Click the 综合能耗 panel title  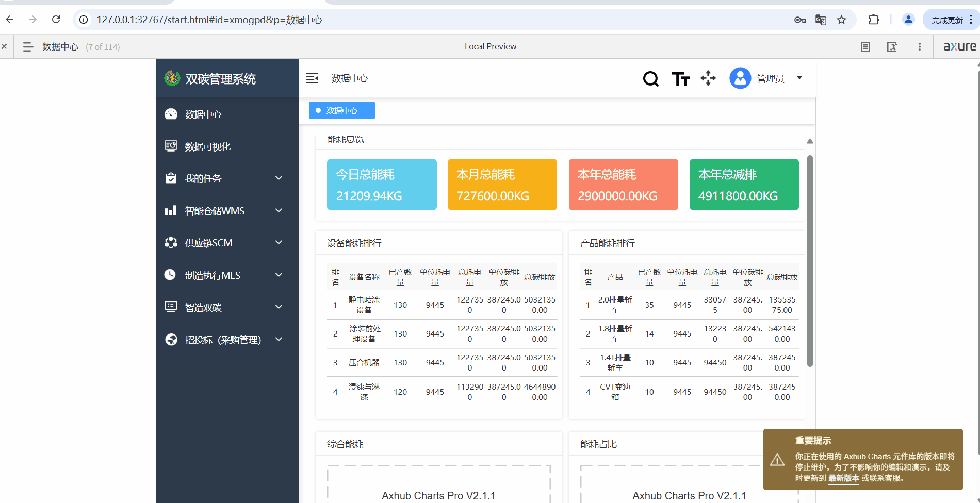coord(345,444)
